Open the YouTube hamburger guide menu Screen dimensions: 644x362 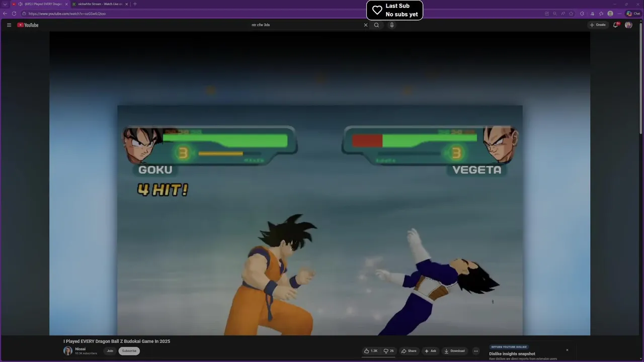click(9, 25)
